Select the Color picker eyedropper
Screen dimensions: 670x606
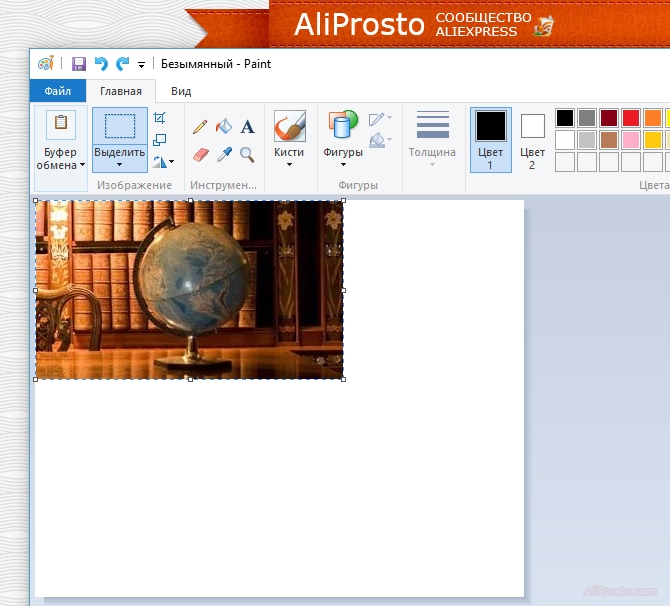(224, 155)
